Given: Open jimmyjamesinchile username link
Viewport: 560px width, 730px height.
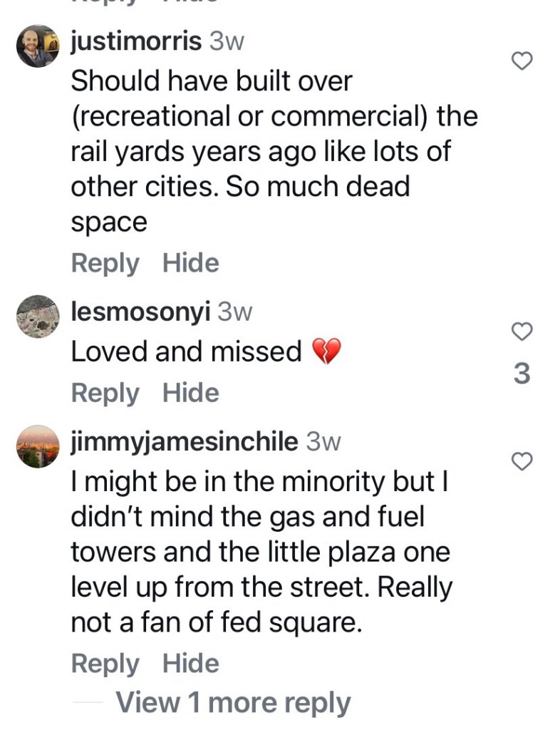Looking at the screenshot, I should click(x=184, y=441).
